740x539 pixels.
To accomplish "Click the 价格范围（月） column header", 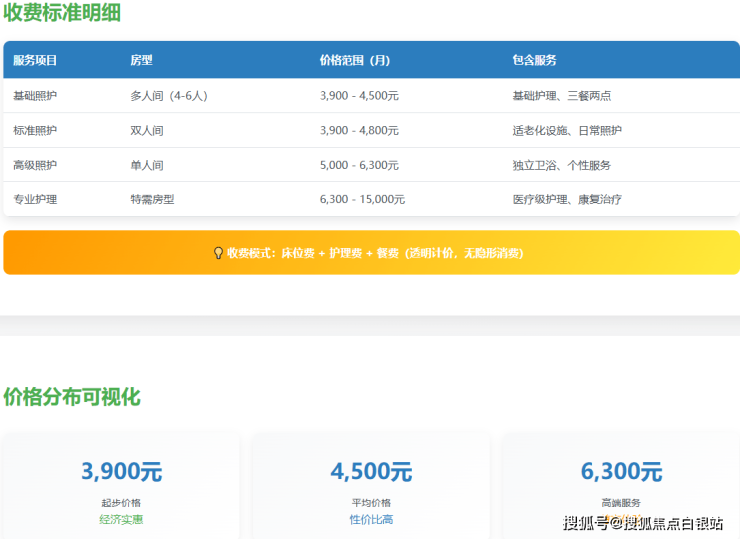I will [355, 60].
